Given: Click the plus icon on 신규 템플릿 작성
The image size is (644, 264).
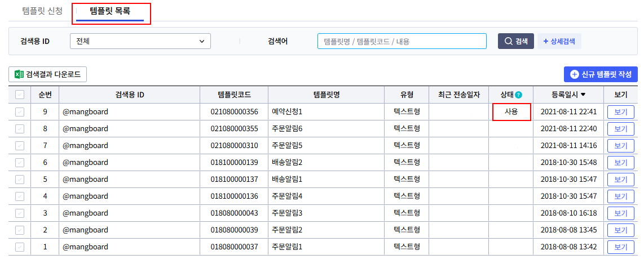Looking at the screenshot, I should coord(575,74).
